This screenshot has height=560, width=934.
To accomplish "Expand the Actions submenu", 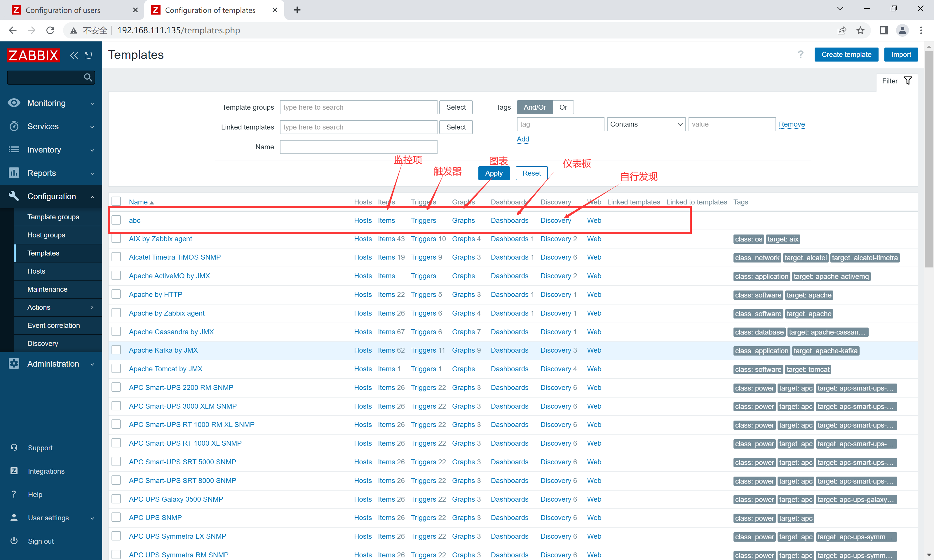I will (x=92, y=307).
